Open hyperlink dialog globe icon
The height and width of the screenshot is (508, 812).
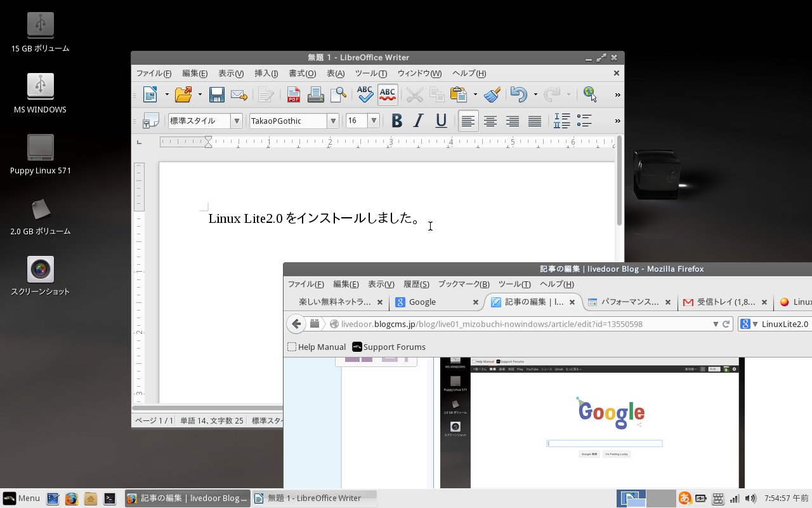(x=590, y=95)
